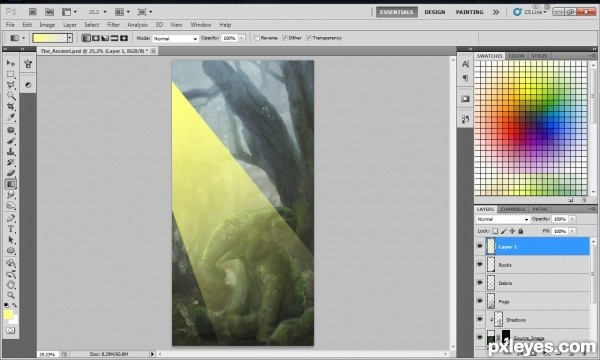Open layer Opacity slider arrow
The image size is (600, 360).
coord(572,219)
